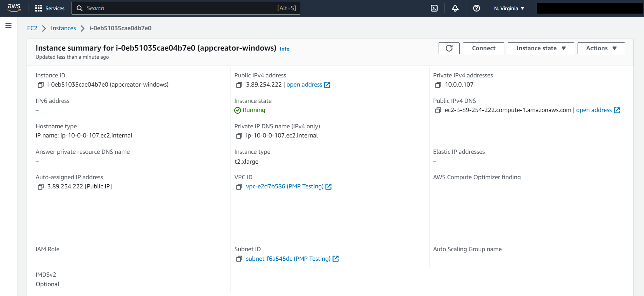Open the AWS CloudShell icon
Image resolution: width=644 pixels, height=296 pixels.
[x=434, y=8]
